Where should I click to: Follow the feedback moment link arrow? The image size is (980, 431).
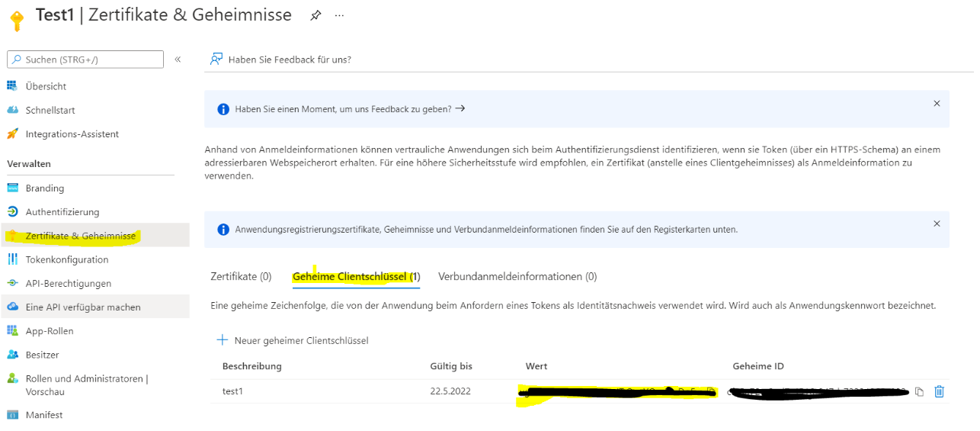[x=460, y=109]
